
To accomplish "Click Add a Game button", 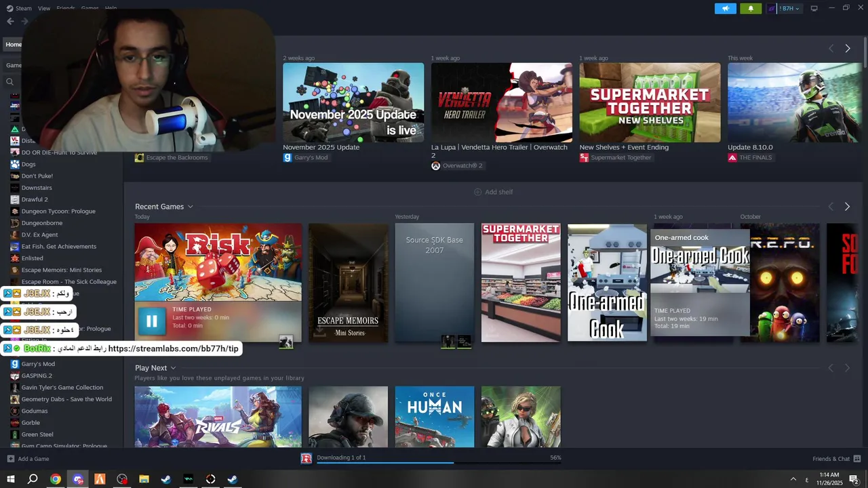I will coord(28,459).
